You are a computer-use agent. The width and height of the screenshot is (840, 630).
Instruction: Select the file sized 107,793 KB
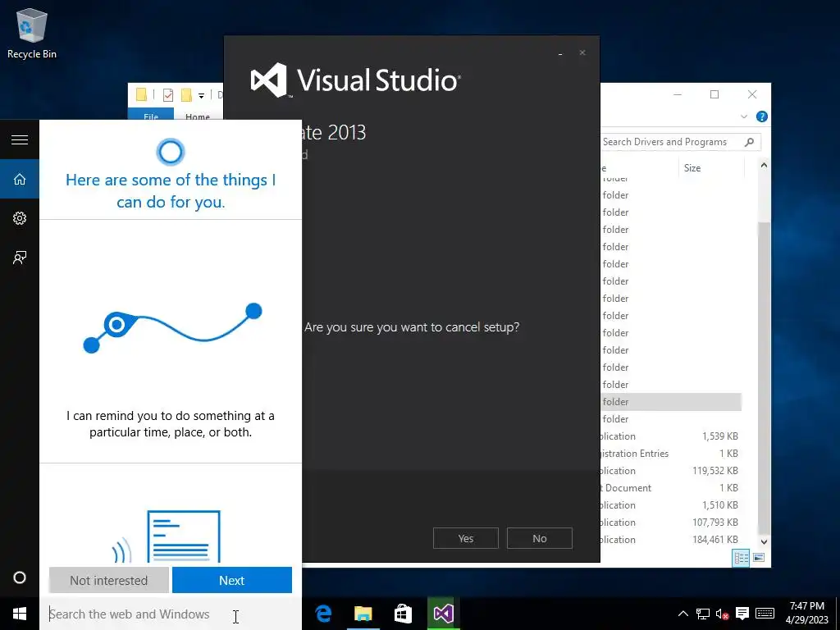pyautogui.click(x=671, y=523)
